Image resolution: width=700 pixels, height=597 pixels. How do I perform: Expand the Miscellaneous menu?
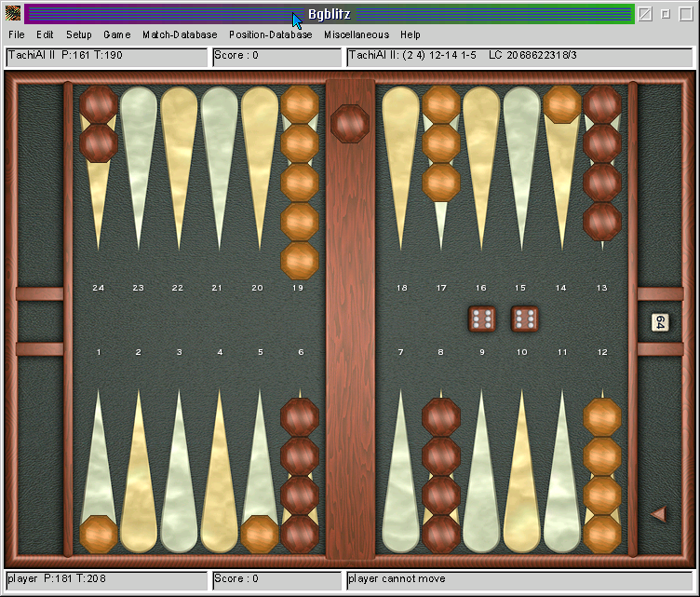coord(357,34)
